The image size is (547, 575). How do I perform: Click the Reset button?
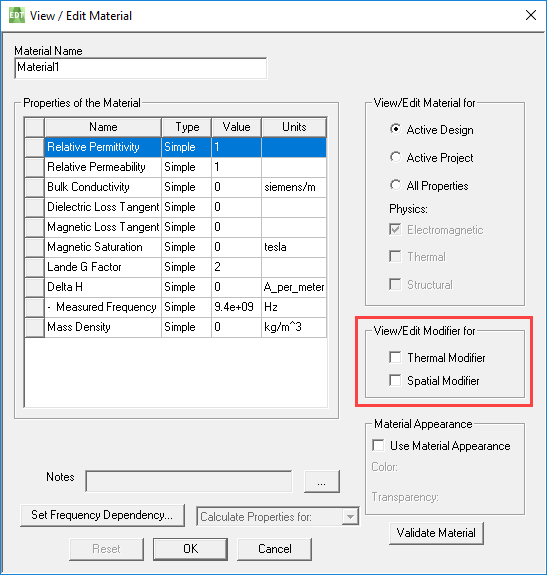106,549
